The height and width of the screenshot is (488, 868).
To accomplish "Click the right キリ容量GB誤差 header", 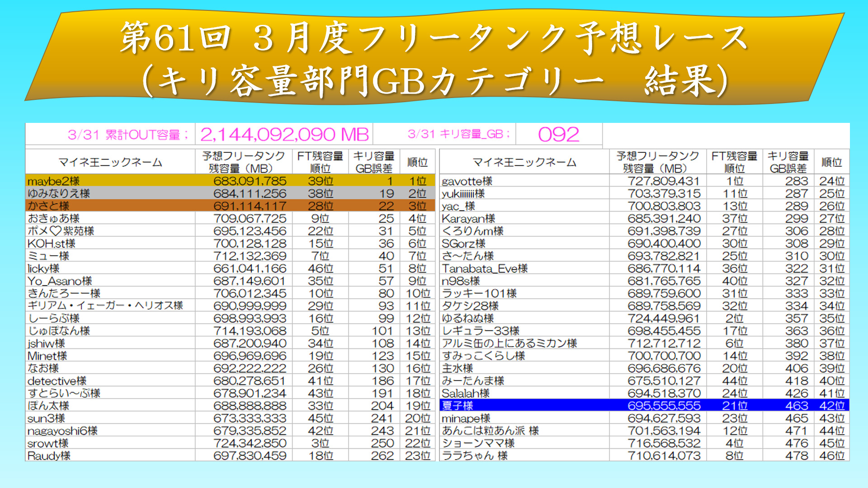I will 788,162.
